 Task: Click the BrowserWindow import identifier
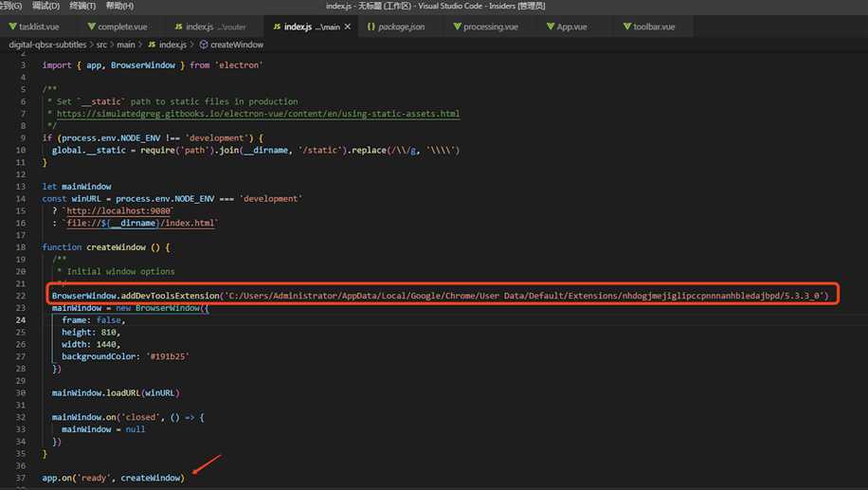[x=143, y=65]
